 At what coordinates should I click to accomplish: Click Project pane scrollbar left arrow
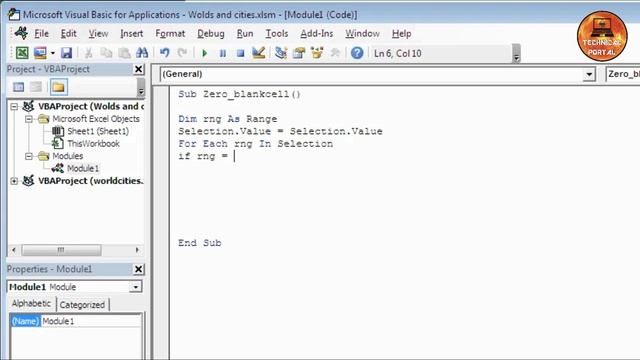click(13, 250)
